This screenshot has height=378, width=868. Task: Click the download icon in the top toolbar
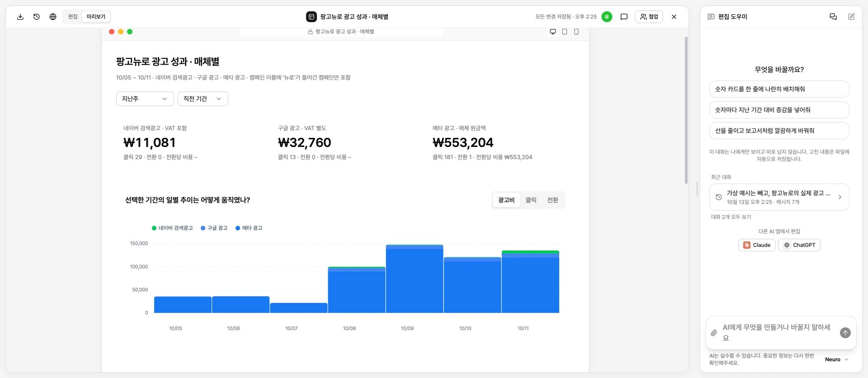click(x=20, y=17)
